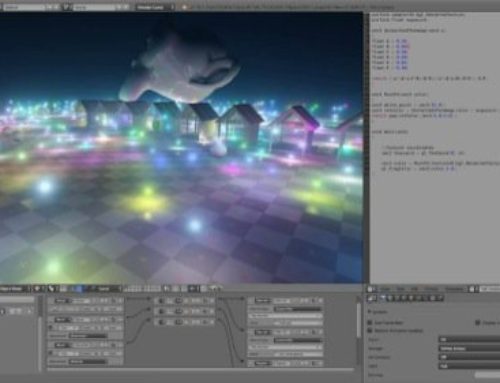Open the Storage dropdown in System panel
Image resolution: width=500 pixels, height=383 pixels.
pos(469,348)
